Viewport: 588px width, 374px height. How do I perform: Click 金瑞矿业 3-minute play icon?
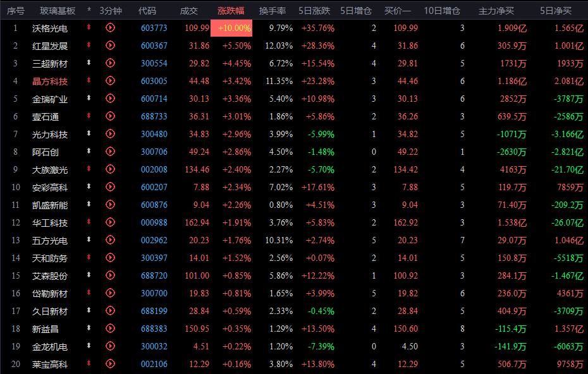pyautogui.click(x=110, y=98)
